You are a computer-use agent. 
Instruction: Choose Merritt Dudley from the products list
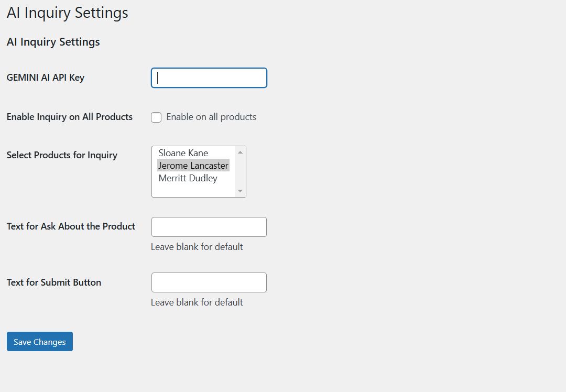coord(188,178)
